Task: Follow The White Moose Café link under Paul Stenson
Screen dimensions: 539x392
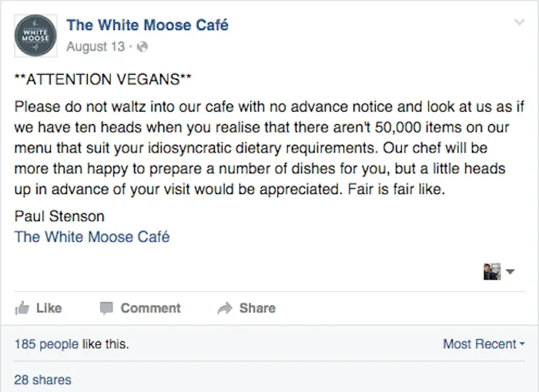Action: [92, 236]
